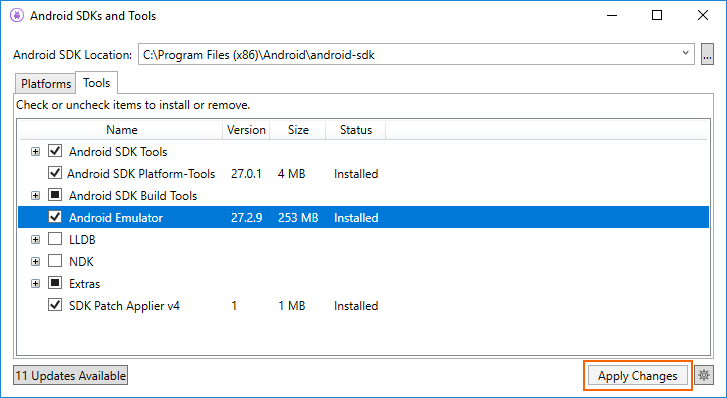Image resolution: width=727 pixels, height=398 pixels.
Task: Close the Android SDKs and Tools window
Action: (x=702, y=15)
